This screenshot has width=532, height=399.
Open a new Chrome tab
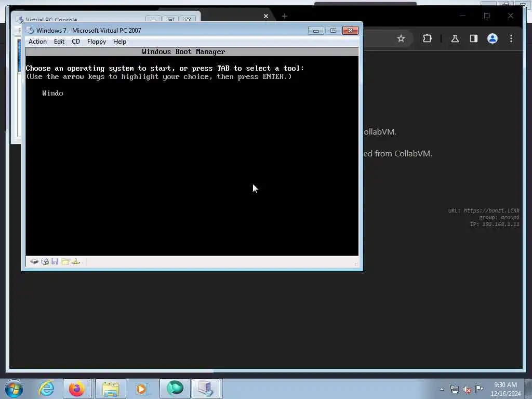[x=285, y=16]
